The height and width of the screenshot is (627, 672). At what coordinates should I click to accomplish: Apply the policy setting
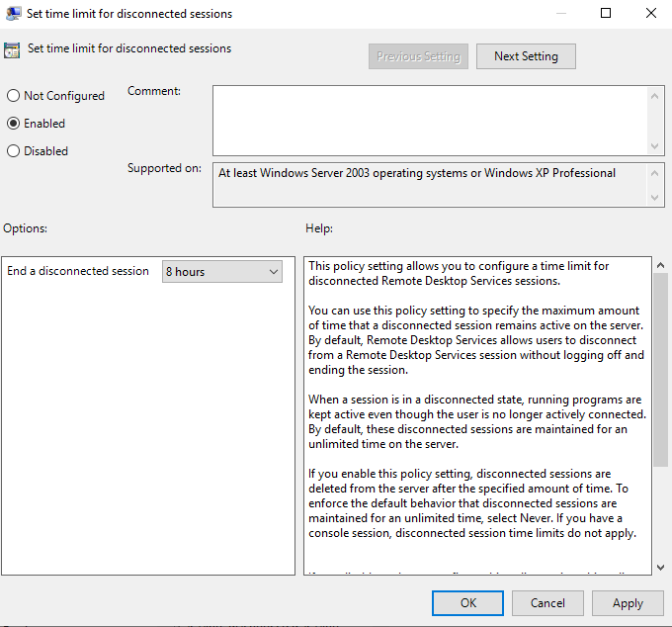coord(628,602)
